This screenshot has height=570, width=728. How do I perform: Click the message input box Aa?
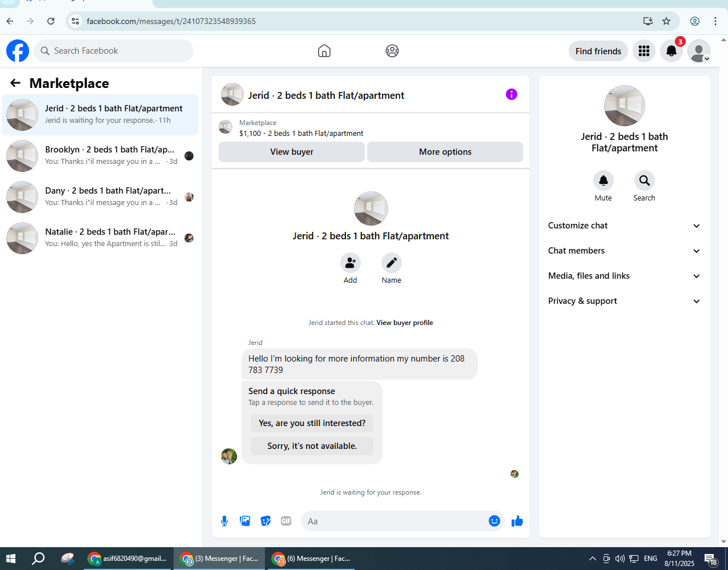394,521
